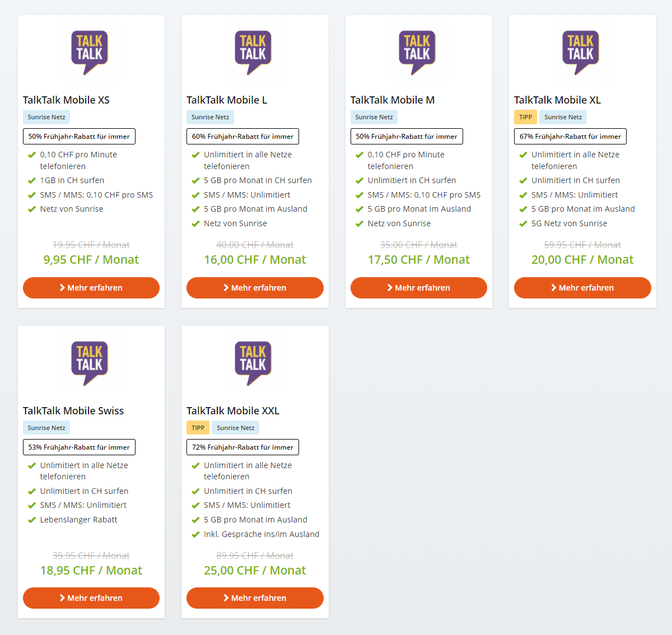Click the TIPP badge on Mobile XXL

[198, 428]
